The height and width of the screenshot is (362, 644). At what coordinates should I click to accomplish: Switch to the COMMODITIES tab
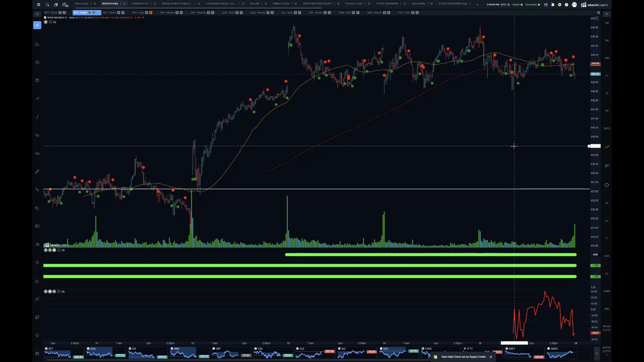(x=140, y=4)
